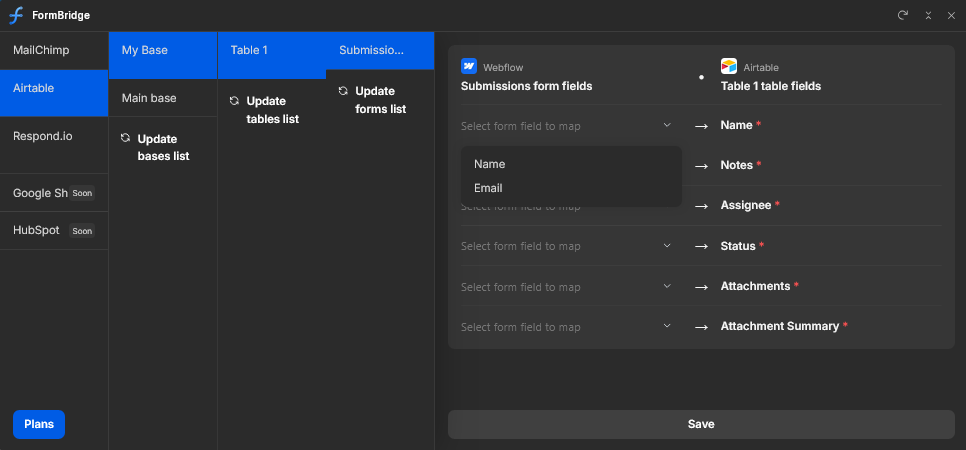Close the FormBridge panel with X

pos(951,15)
